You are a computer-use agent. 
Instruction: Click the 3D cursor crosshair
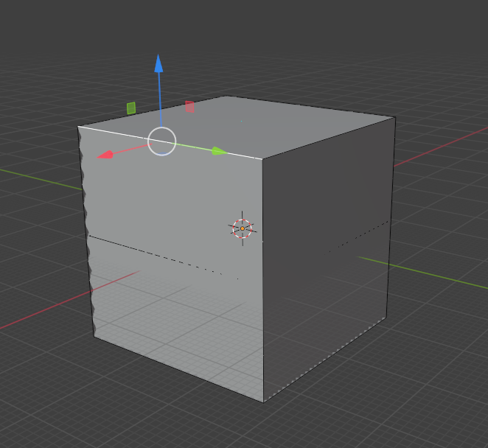(x=243, y=228)
